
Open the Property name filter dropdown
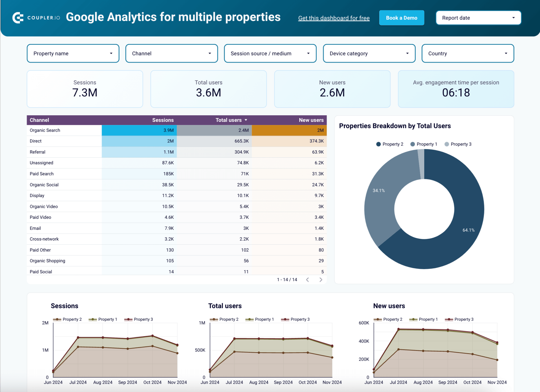(73, 53)
